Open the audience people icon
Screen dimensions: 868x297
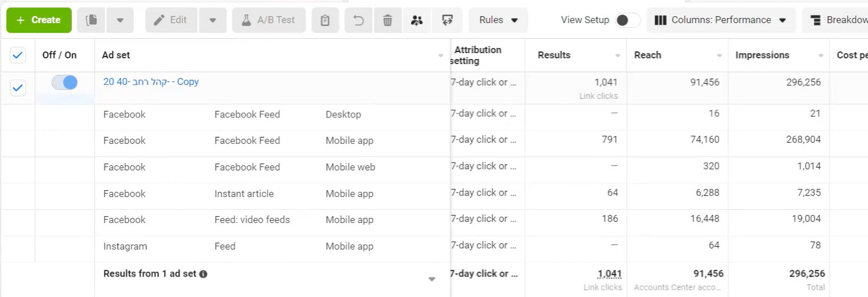pos(417,20)
